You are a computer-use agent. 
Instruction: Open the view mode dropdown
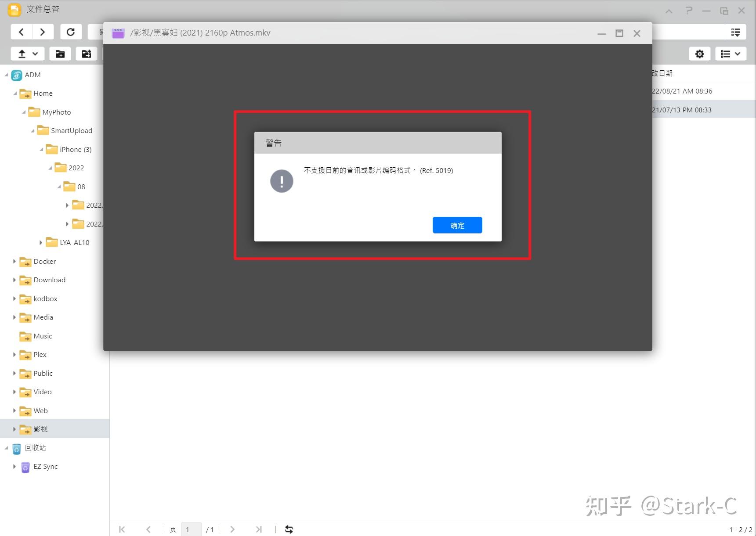[x=731, y=54]
